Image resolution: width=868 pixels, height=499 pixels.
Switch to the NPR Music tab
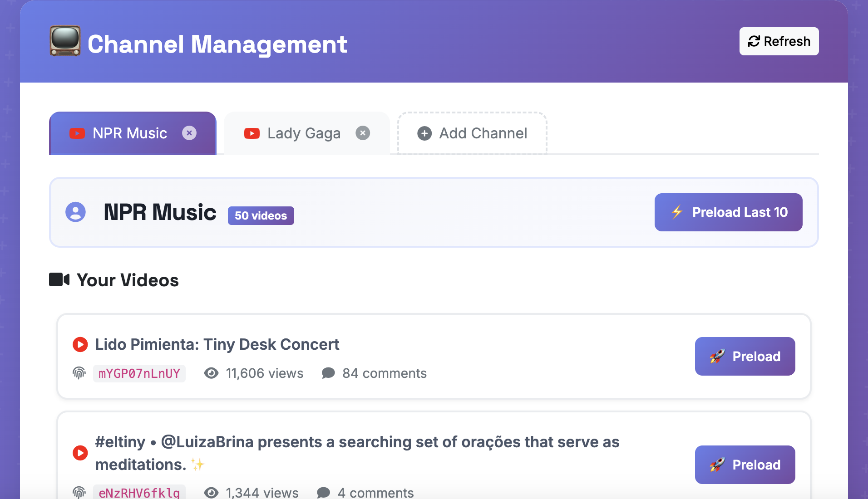pyautogui.click(x=129, y=133)
